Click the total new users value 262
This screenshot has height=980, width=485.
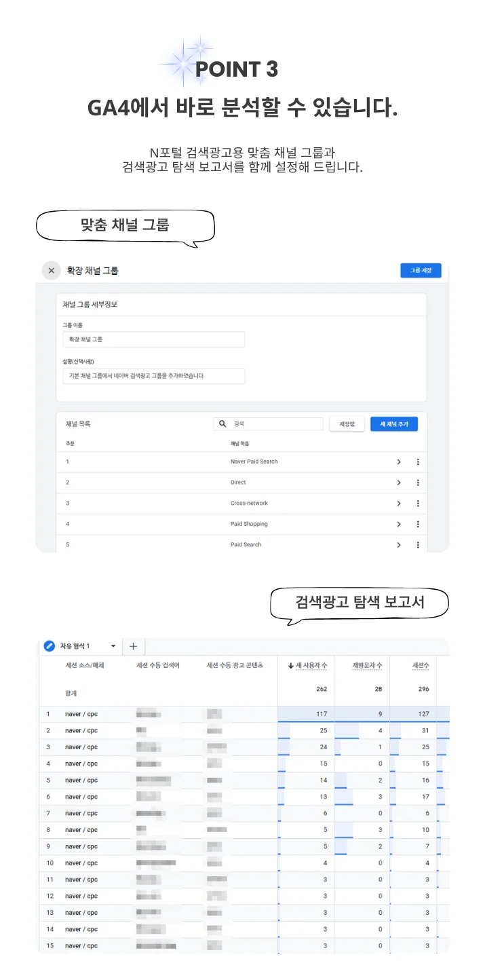pyautogui.click(x=322, y=689)
